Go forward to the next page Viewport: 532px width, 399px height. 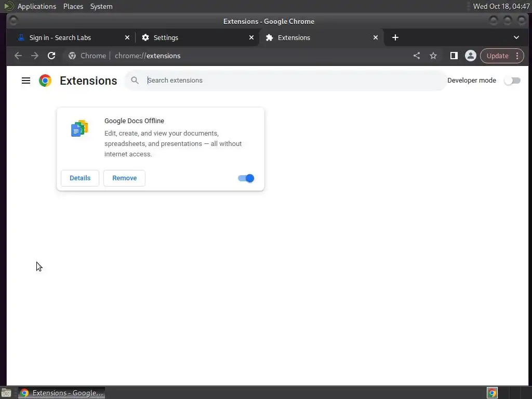point(35,56)
